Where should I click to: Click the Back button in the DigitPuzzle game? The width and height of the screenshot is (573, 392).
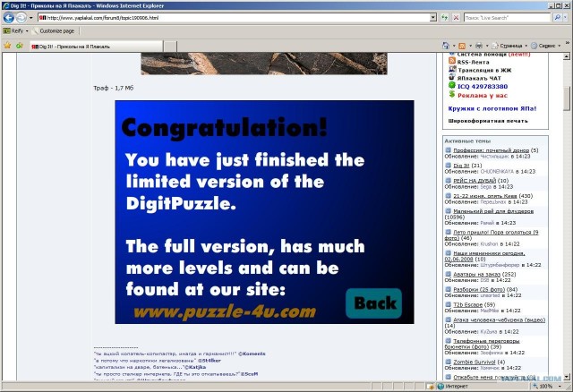coord(374,303)
